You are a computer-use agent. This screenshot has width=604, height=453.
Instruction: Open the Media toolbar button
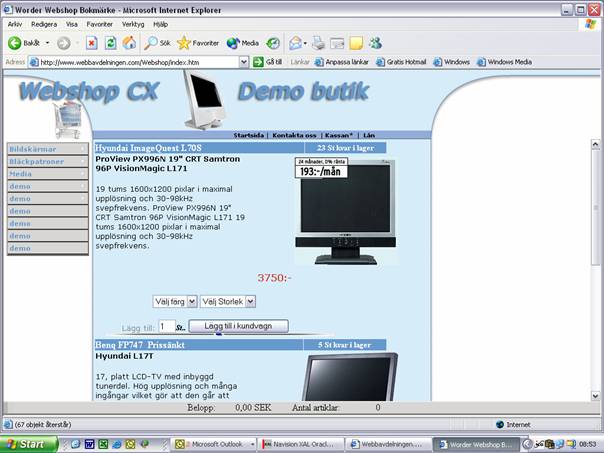click(242, 43)
